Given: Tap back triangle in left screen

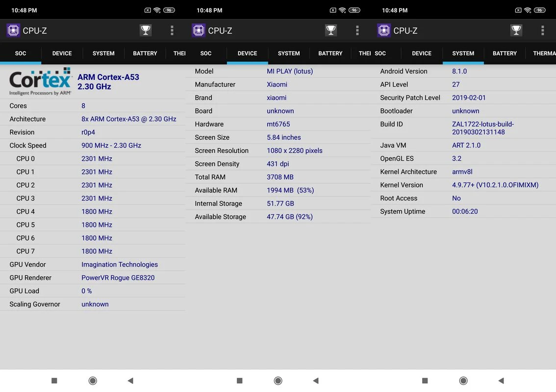Looking at the screenshot, I should pyautogui.click(x=130, y=381).
